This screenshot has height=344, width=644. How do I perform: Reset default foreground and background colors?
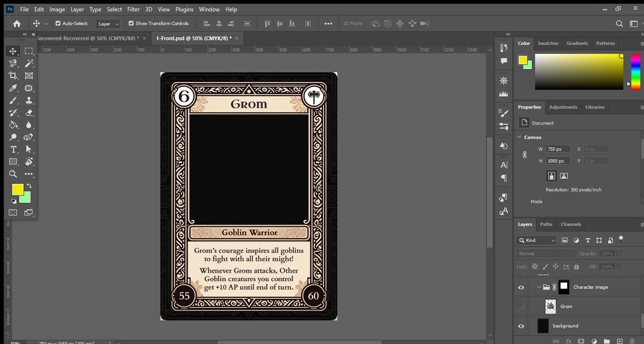point(14,201)
